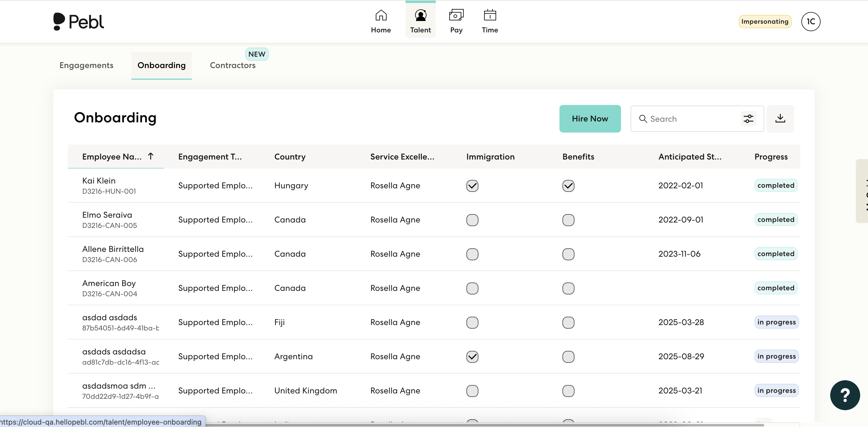
Task: Open Allene Birittella employee record
Action: pyautogui.click(x=113, y=249)
